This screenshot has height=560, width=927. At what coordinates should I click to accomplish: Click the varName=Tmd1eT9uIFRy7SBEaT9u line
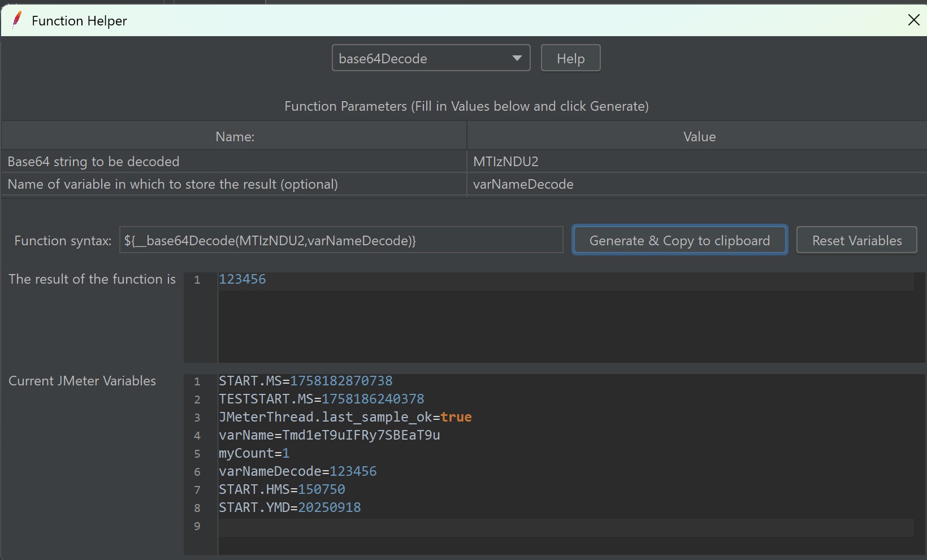[x=329, y=435]
